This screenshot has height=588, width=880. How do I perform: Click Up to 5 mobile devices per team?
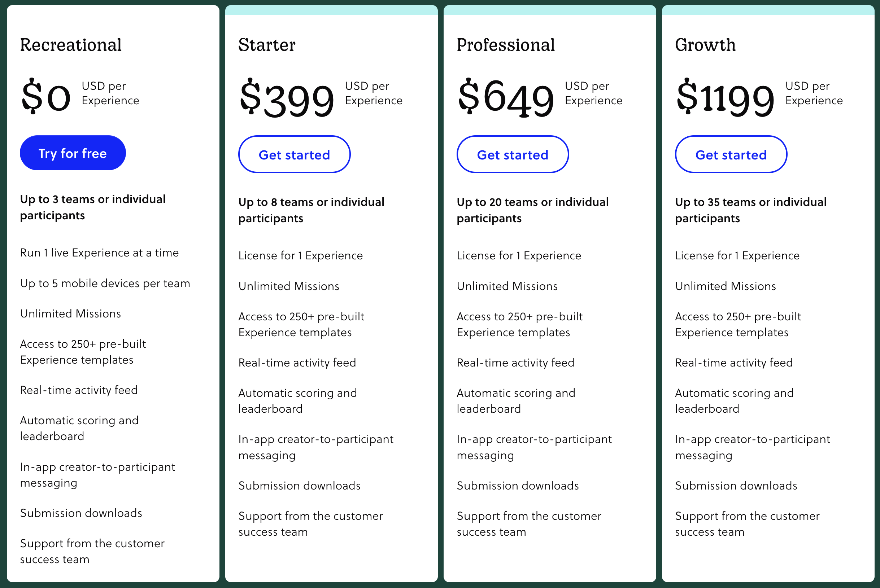[x=105, y=284]
